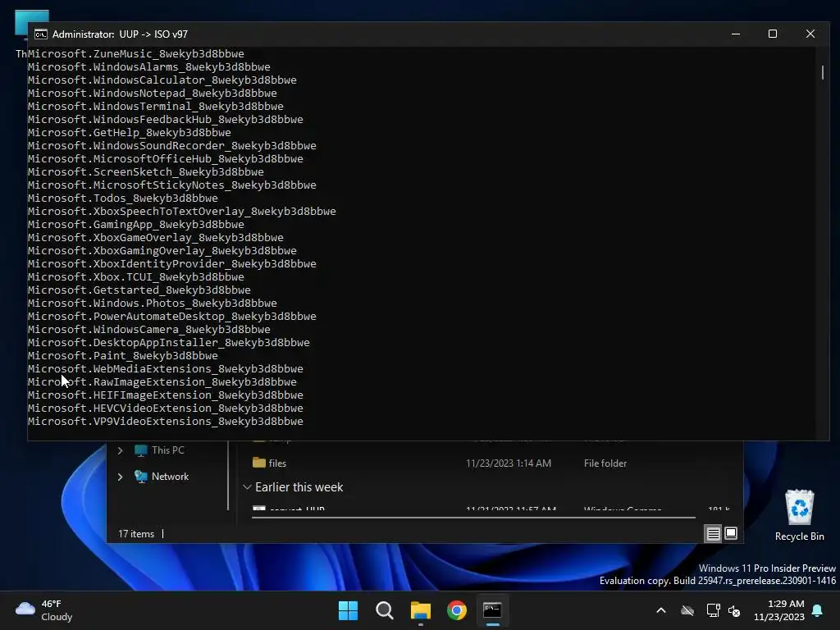
Task: Click the Microsoft.GetHelp_8wekyb3d8bbwe line
Action: pyautogui.click(x=130, y=132)
